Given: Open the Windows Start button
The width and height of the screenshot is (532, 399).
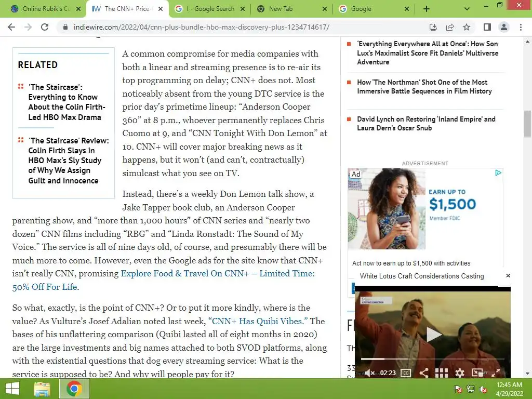Looking at the screenshot, I should coord(12,389).
